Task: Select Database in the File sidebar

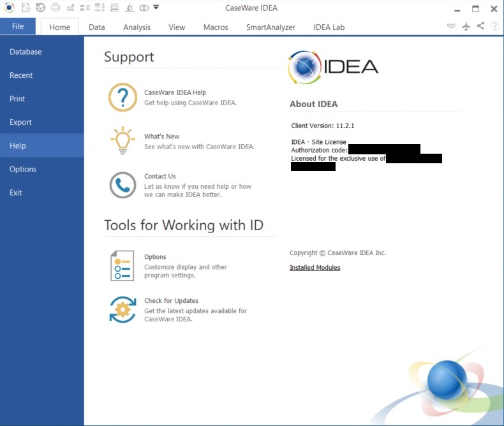Action: click(41, 52)
